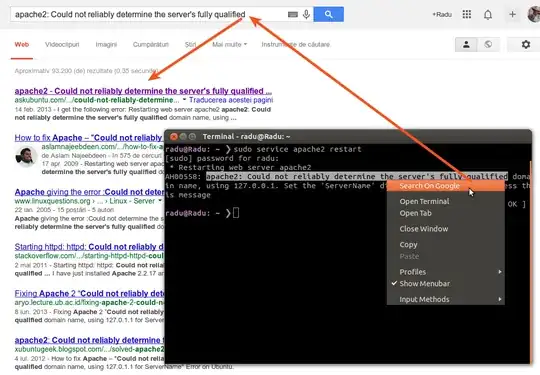Open the Apache giving the error result

coord(89,192)
